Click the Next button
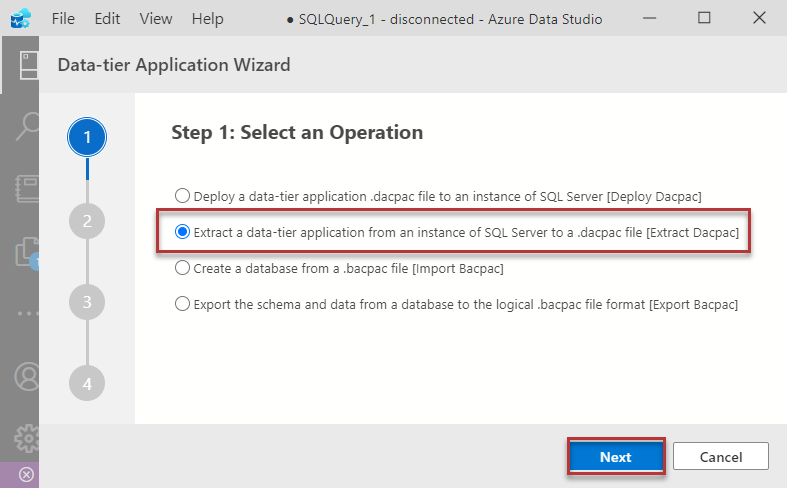Screen dimensions: 787x489 tap(615, 457)
